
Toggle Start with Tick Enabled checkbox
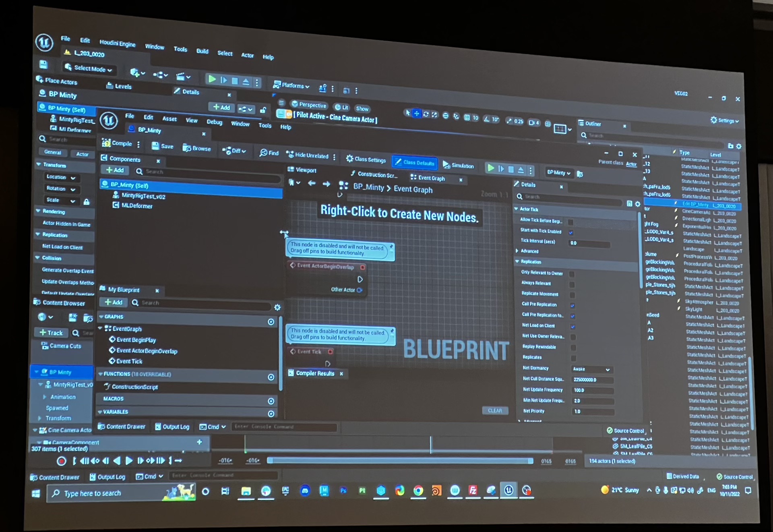click(571, 232)
